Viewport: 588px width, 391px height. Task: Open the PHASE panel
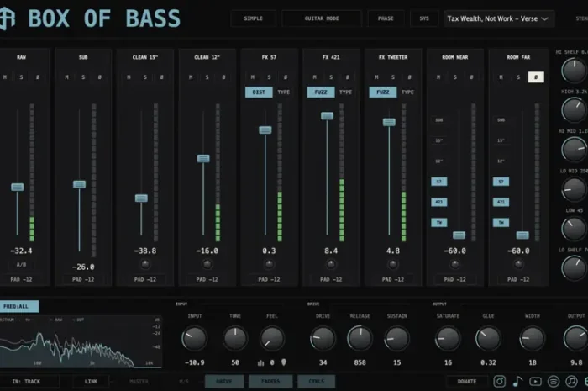(x=386, y=18)
